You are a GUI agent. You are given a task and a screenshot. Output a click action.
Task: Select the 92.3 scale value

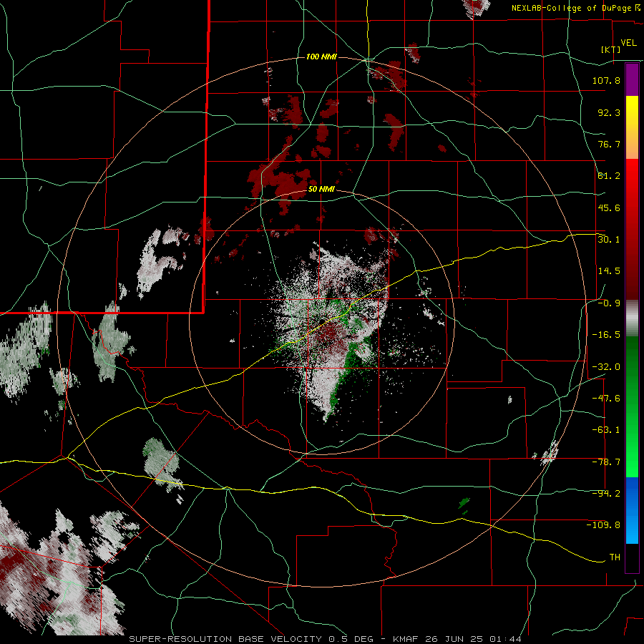coord(609,112)
